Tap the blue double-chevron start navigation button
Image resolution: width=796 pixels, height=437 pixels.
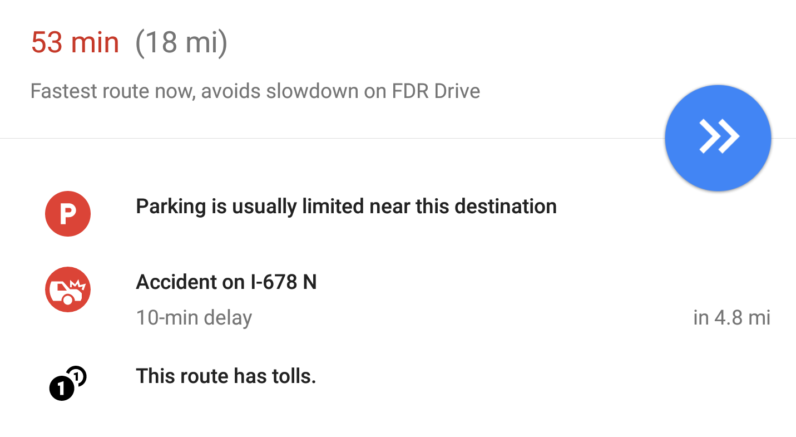[718, 137]
